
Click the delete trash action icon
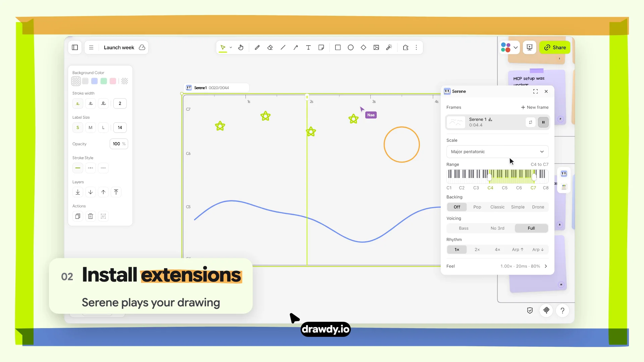[91, 216]
